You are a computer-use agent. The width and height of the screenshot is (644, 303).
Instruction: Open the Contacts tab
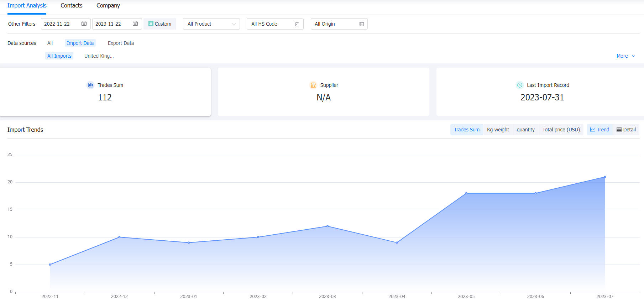point(72,6)
